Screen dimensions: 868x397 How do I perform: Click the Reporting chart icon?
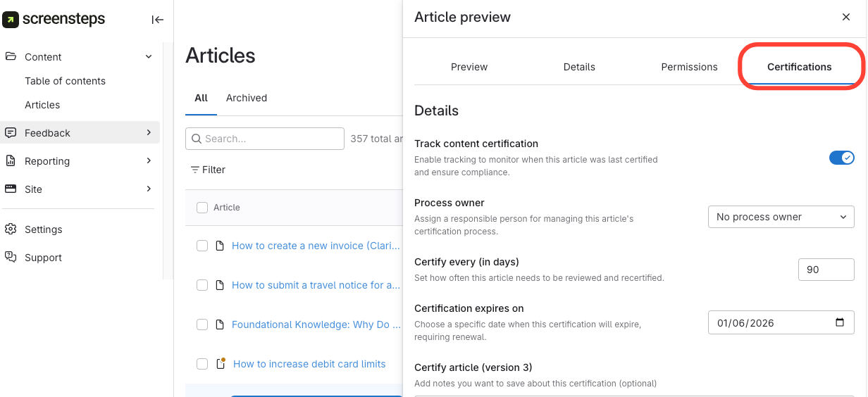[x=11, y=160]
